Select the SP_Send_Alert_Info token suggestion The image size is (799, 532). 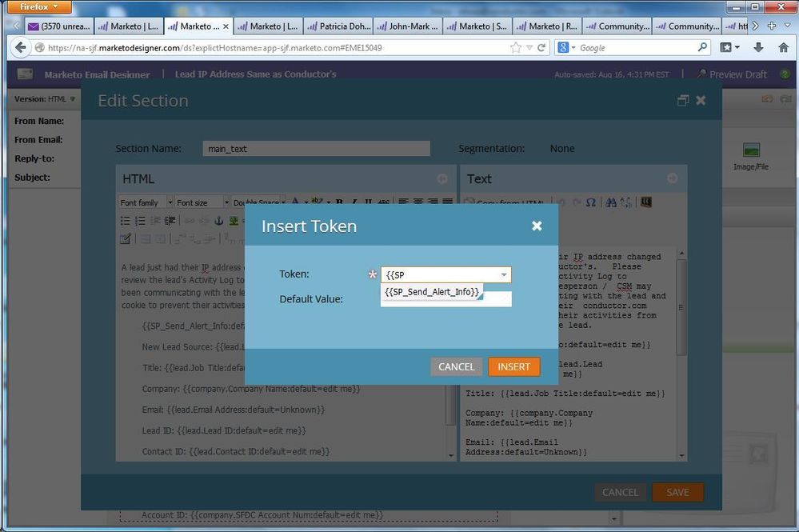[x=432, y=292]
